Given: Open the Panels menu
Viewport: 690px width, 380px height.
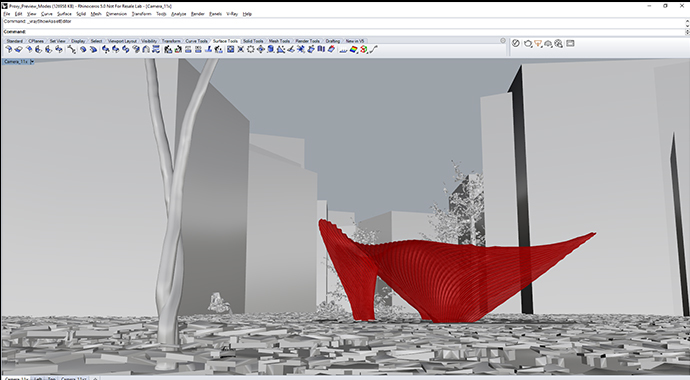Looking at the screenshot, I should pyautogui.click(x=215, y=14).
